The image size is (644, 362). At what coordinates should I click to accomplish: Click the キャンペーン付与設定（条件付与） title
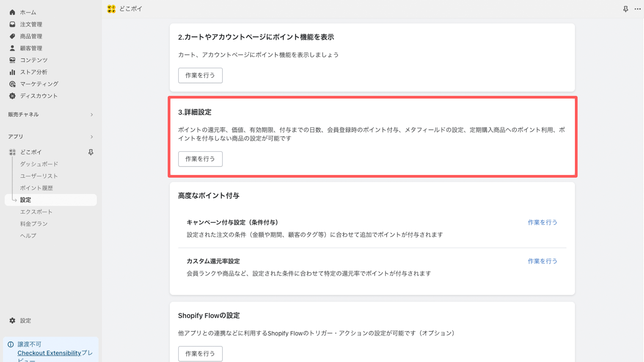(232, 222)
